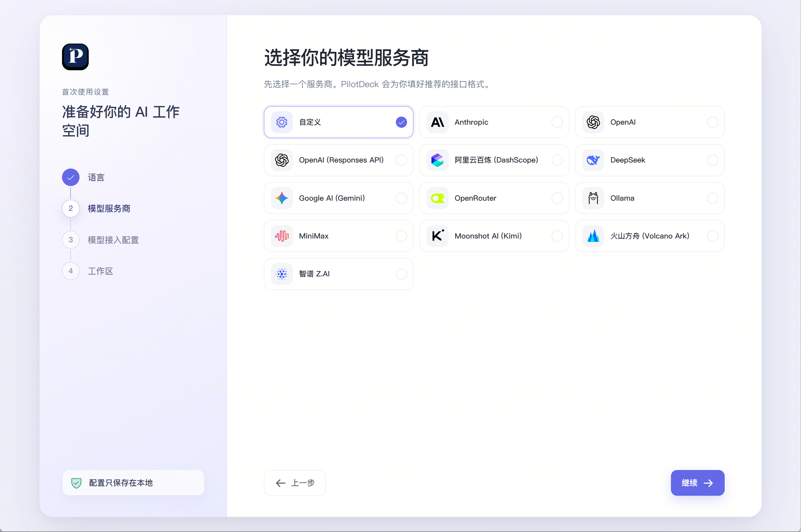This screenshot has width=801, height=532.
Task: Select the OpenAI radio button
Action: (x=713, y=122)
